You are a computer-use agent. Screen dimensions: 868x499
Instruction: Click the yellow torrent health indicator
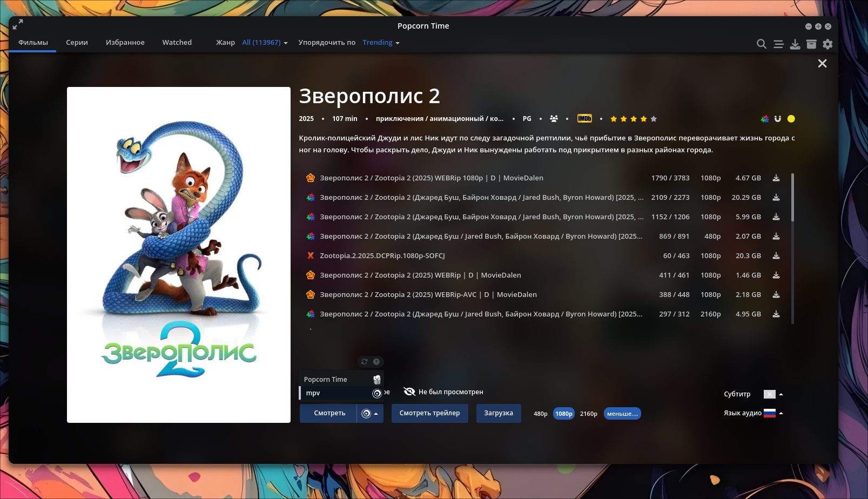[791, 119]
